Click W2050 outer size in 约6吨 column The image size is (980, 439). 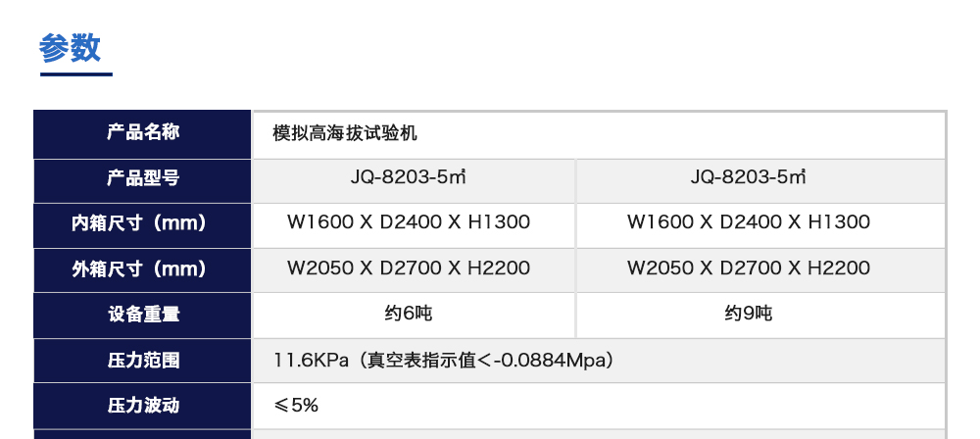[x=409, y=268]
